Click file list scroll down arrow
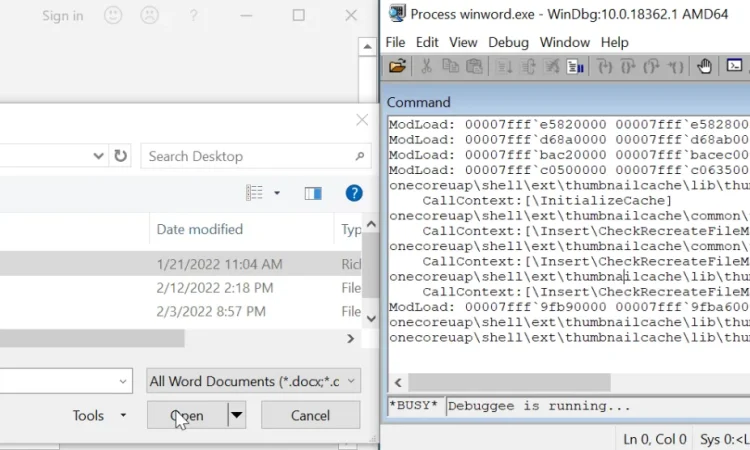This screenshot has height=450, width=750. coord(371,318)
